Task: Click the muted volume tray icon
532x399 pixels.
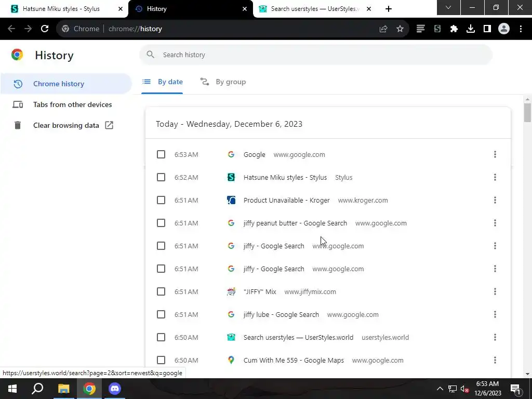Action: point(464,389)
